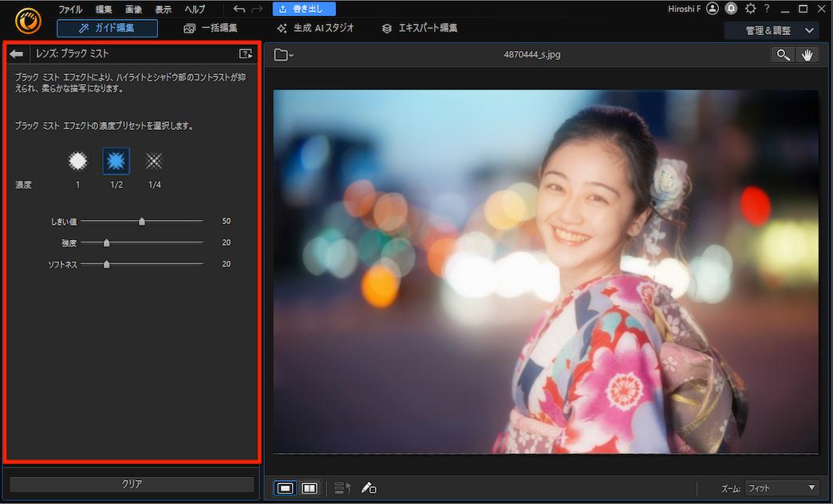Click the Hiroshi F user name
Viewport: 833px width, 504px height.
click(685, 9)
